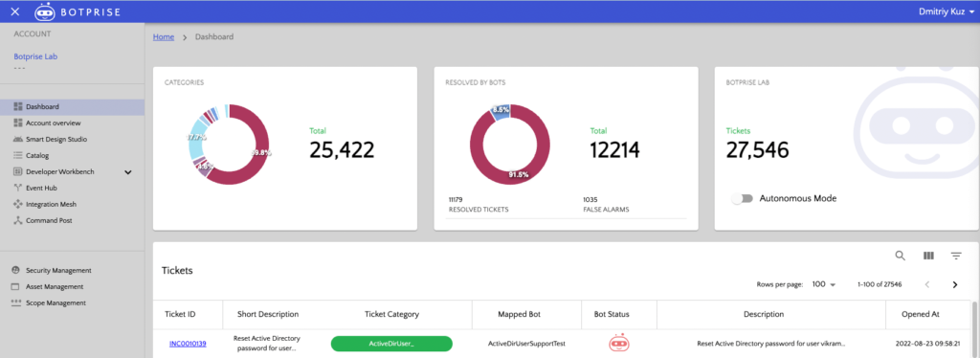Click the Security Management icon
The width and height of the screenshot is (980, 358).
pyautogui.click(x=15, y=271)
